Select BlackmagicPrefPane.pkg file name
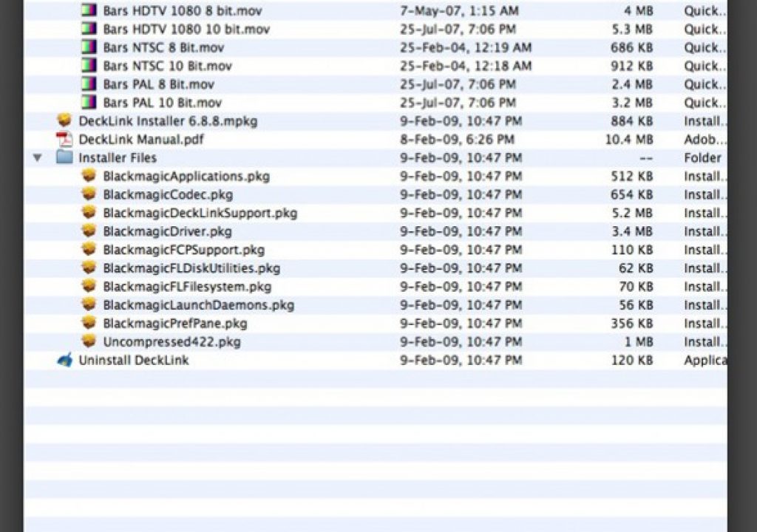757x532 pixels. click(x=174, y=324)
